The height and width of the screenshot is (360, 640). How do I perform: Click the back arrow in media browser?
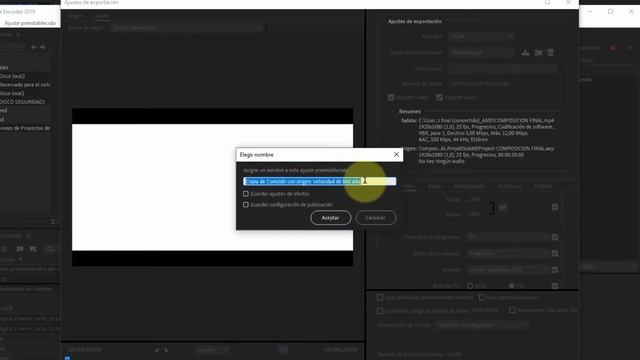(x=33, y=47)
